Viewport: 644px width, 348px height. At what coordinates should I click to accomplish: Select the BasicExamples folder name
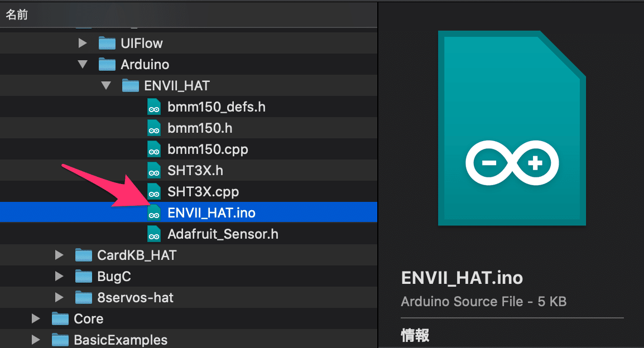pos(121,340)
